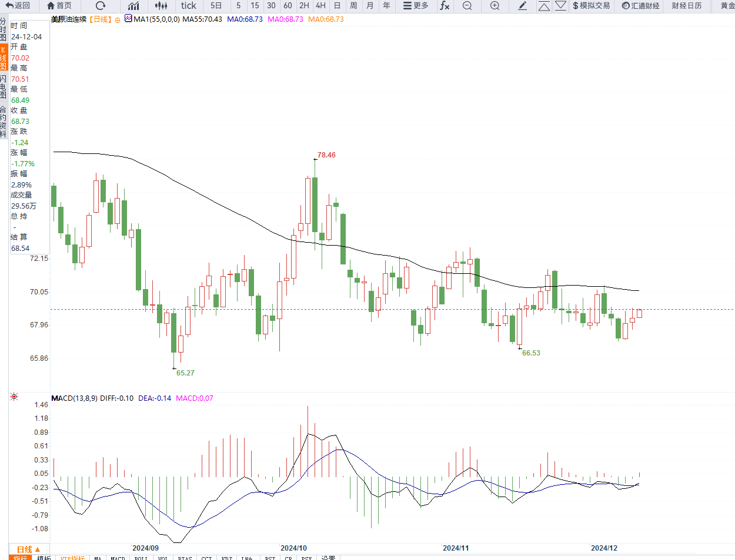Select the line chart style icon

point(133,6)
